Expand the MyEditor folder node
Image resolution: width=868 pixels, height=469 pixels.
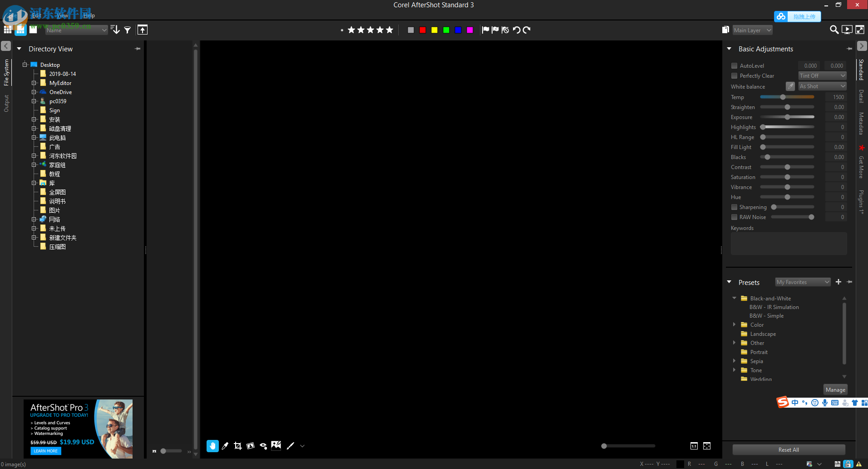pos(34,83)
